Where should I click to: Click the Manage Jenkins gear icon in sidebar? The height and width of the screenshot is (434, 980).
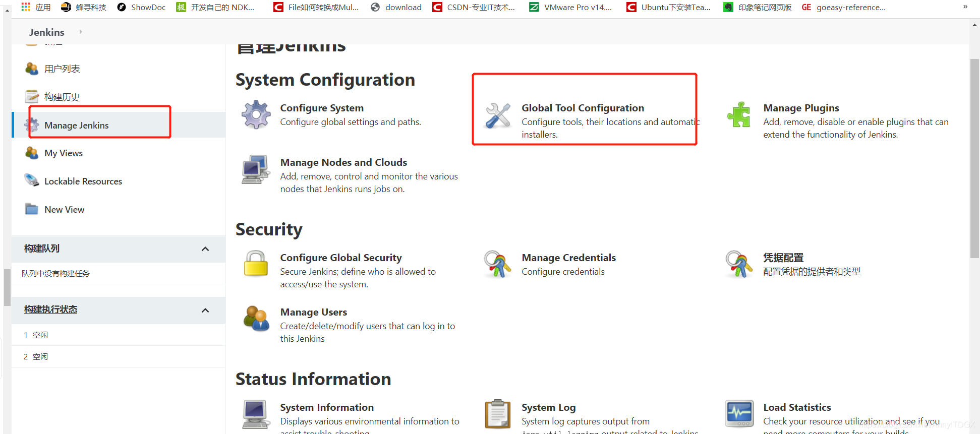(x=32, y=125)
